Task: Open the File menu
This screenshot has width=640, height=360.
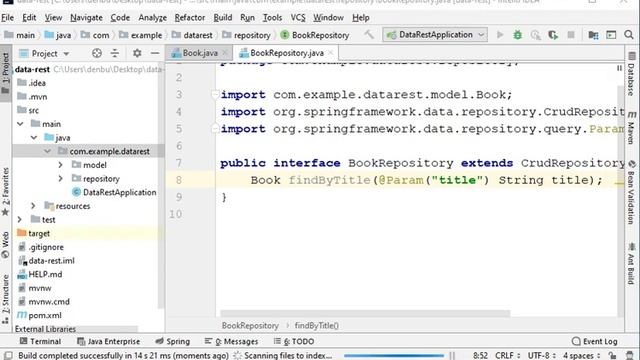Action: coord(7,18)
